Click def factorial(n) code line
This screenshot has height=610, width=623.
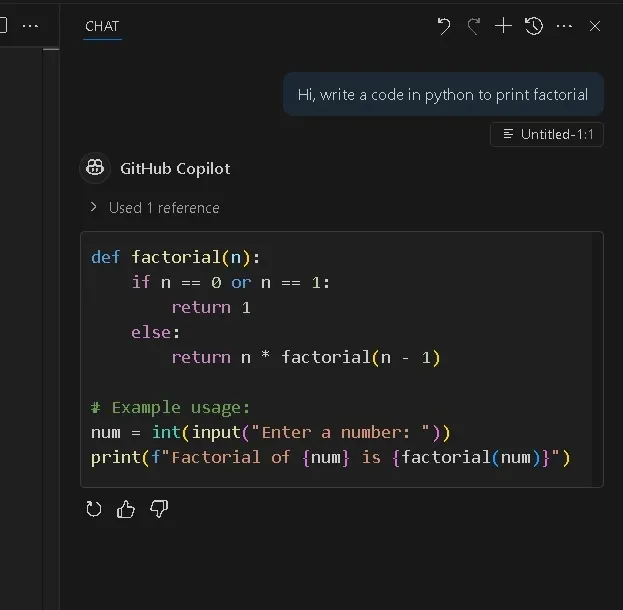click(175, 257)
